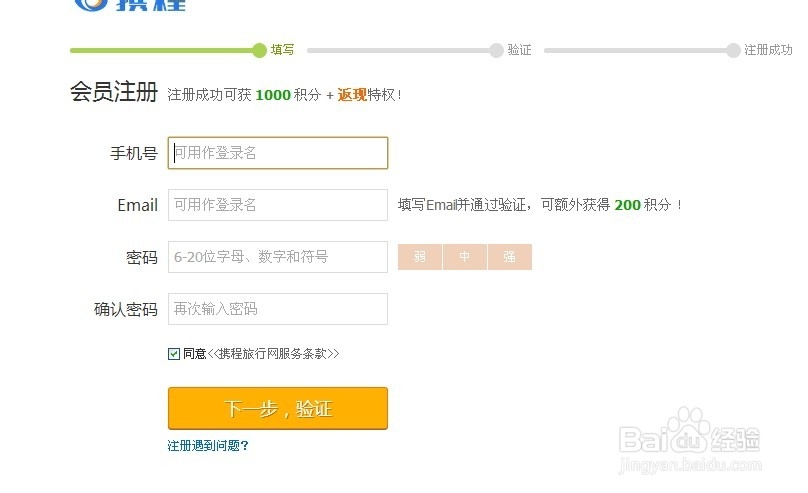Click the gray 注册成功 step circle
Screen dimensions: 808x493
tap(734, 50)
